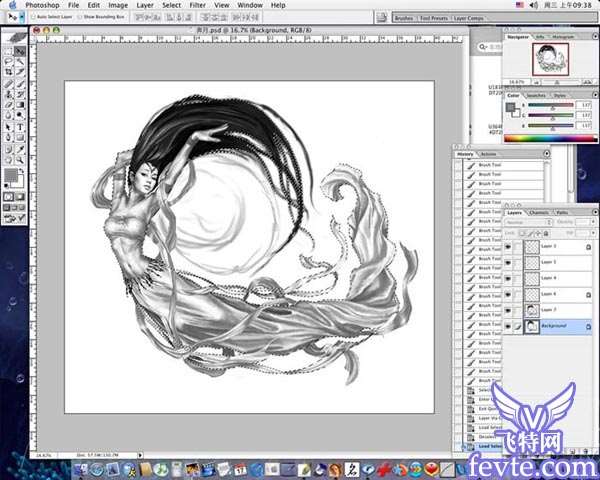600x480 pixels.
Task: Toggle the lock all icon in Layers panel
Action: tap(546, 233)
